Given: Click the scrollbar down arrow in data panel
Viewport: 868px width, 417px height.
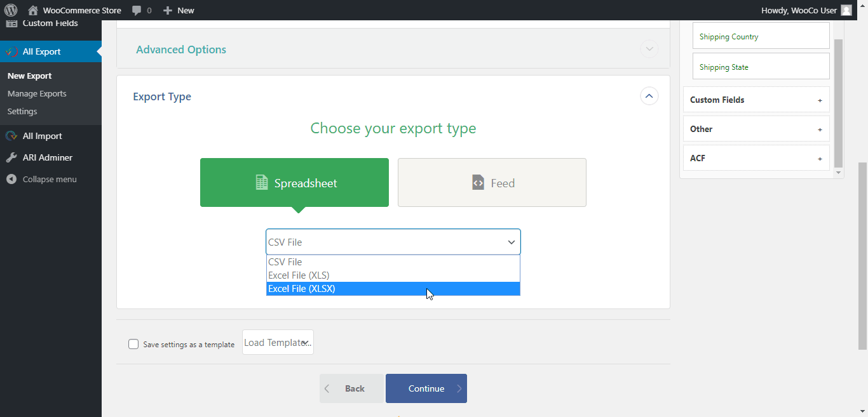Looking at the screenshot, I should tap(838, 173).
